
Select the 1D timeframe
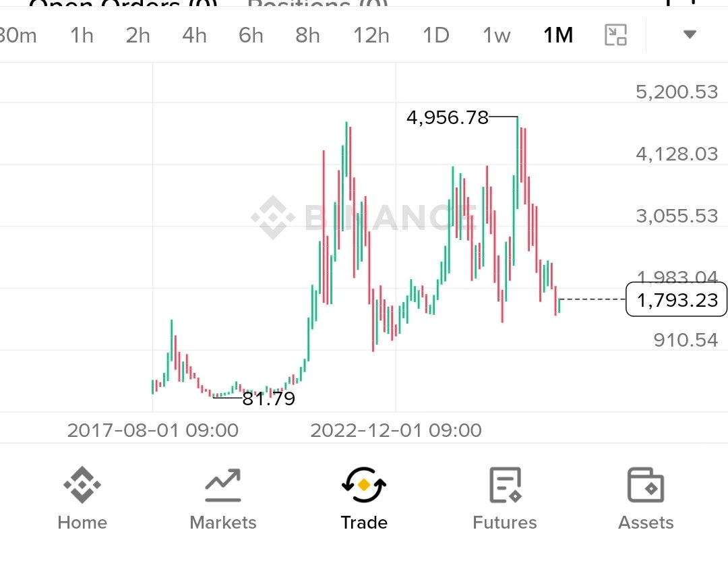(x=436, y=35)
